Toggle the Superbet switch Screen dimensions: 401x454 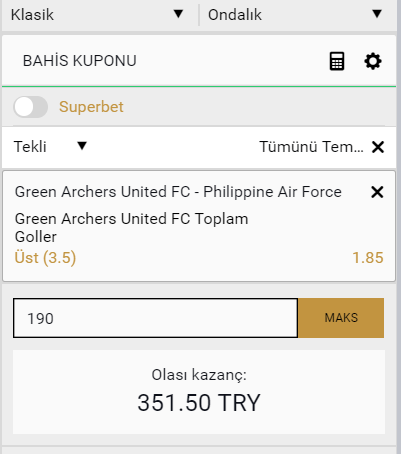point(31,107)
